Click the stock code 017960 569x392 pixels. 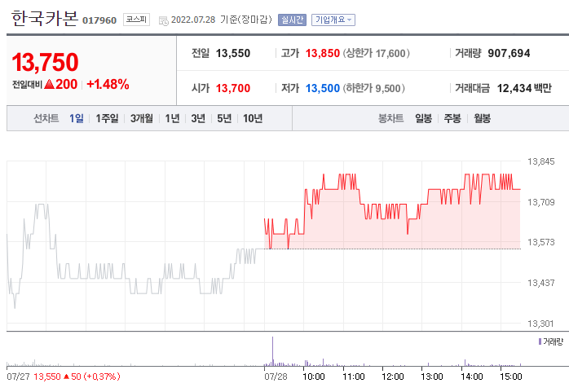[99, 20]
